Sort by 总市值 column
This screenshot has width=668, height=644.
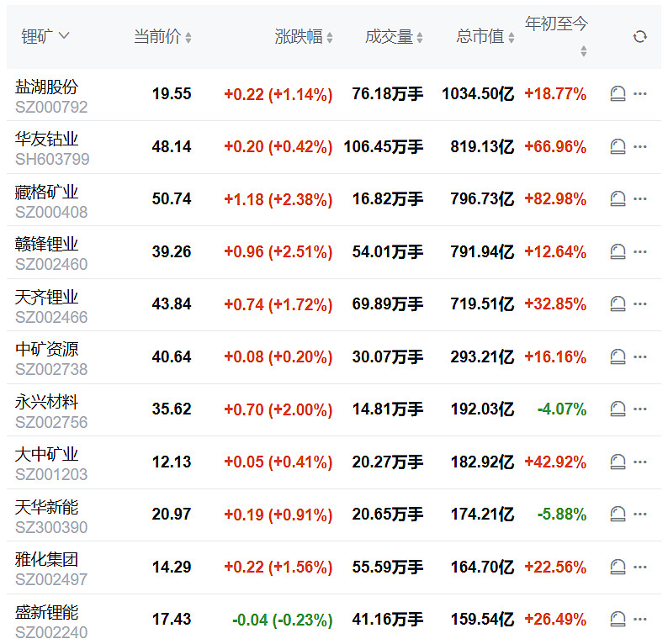pos(485,37)
